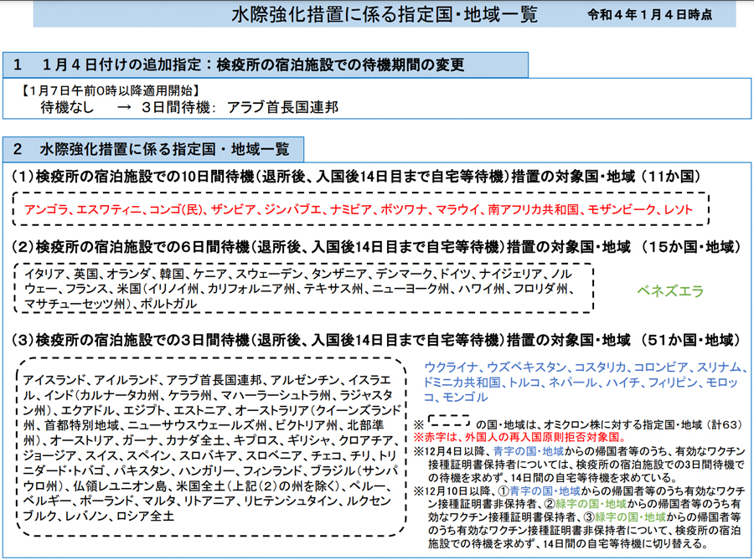Click the note line starting ※12月4日以降
The image size is (754, 560).
(x=579, y=451)
